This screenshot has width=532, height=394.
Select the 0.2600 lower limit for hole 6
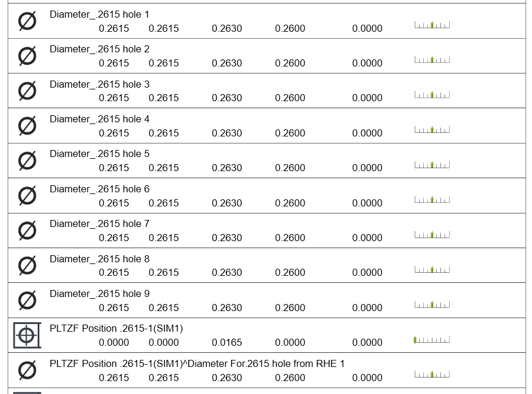290,203
